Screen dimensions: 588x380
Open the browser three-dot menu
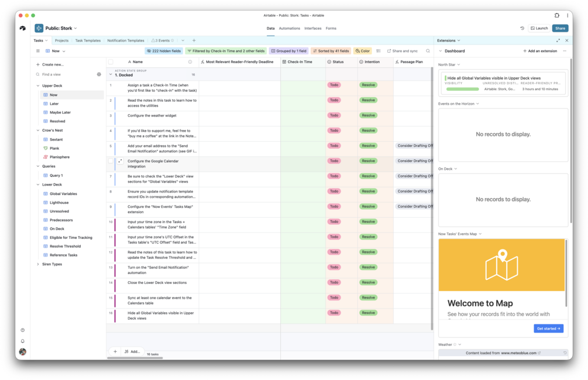[568, 15]
